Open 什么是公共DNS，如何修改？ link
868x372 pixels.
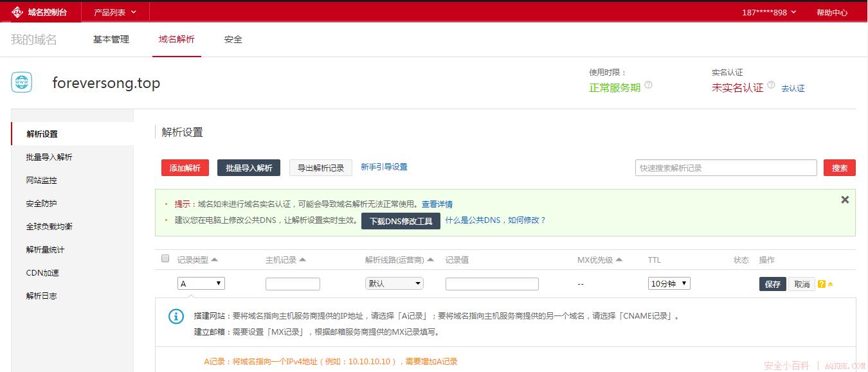[x=495, y=220]
